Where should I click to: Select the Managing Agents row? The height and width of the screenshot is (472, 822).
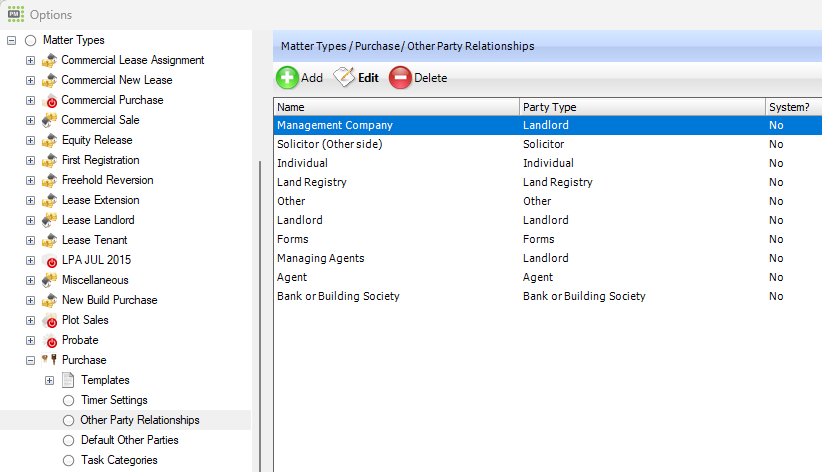tap(548, 258)
